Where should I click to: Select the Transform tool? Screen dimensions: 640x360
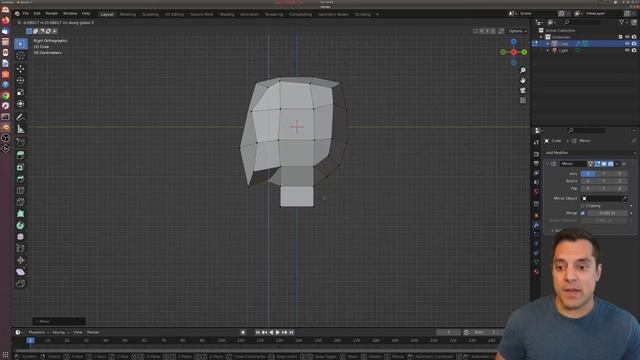click(20, 104)
